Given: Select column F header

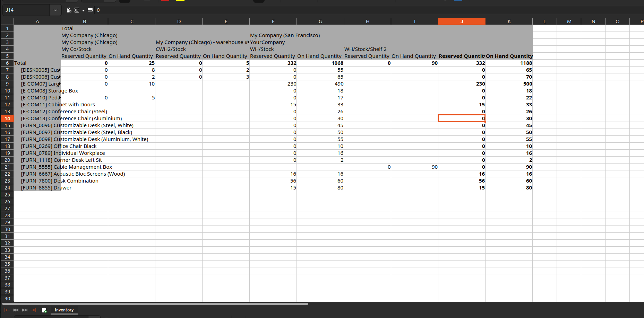Looking at the screenshot, I should 273,21.
